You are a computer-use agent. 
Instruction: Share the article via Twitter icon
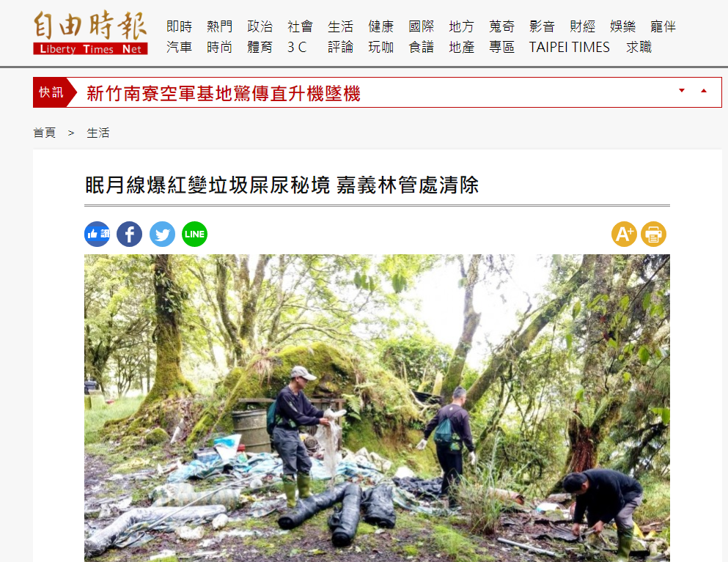[162, 234]
